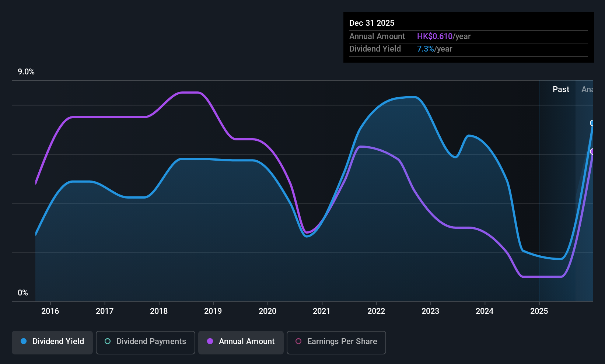
Task: Click the HK$0.610 annual amount value
Action: tap(434, 36)
